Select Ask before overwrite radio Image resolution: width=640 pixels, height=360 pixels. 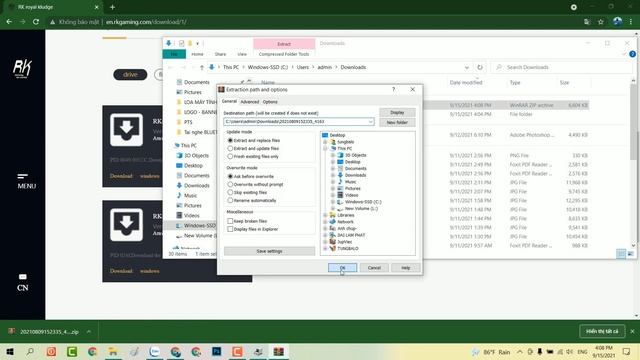coord(230,176)
